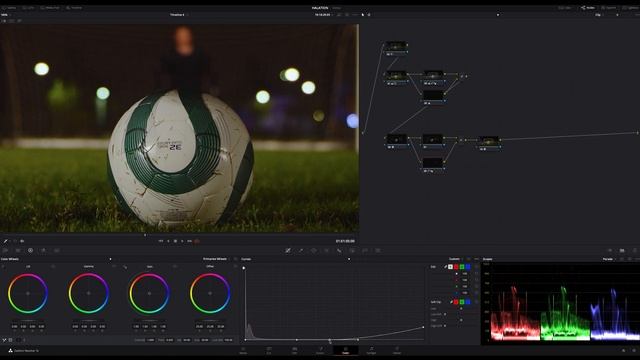Enable the Y luminance curve edit channel
The image size is (640, 360).
point(451,267)
